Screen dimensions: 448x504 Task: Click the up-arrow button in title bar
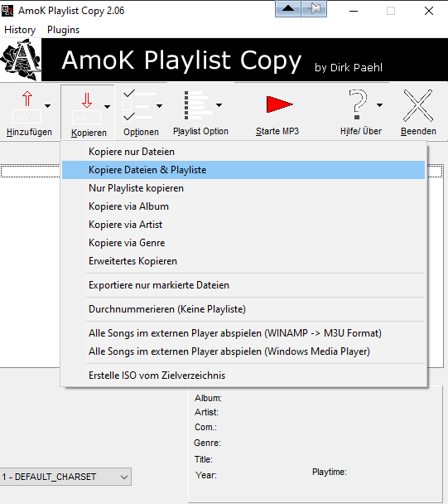pyautogui.click(x=288, y=9)
